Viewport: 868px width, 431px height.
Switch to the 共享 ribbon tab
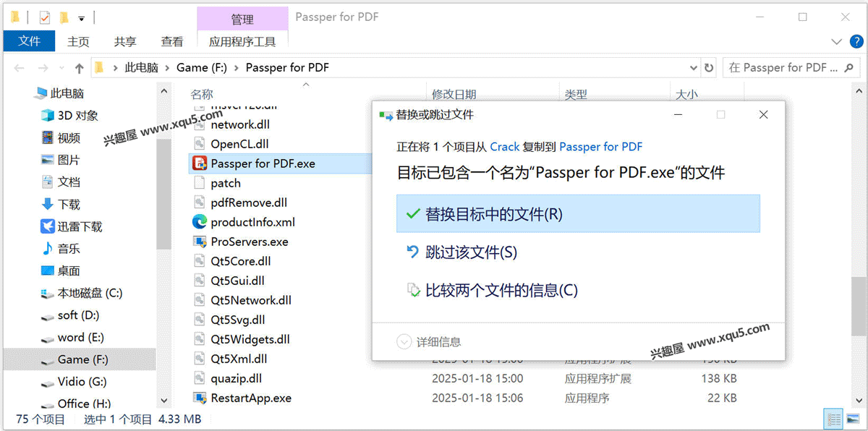point(125,42)
